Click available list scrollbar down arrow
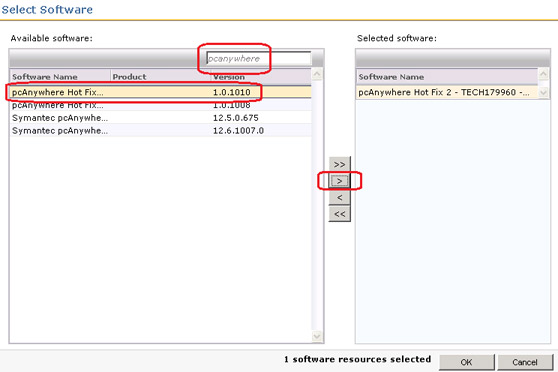 [317, 336]
